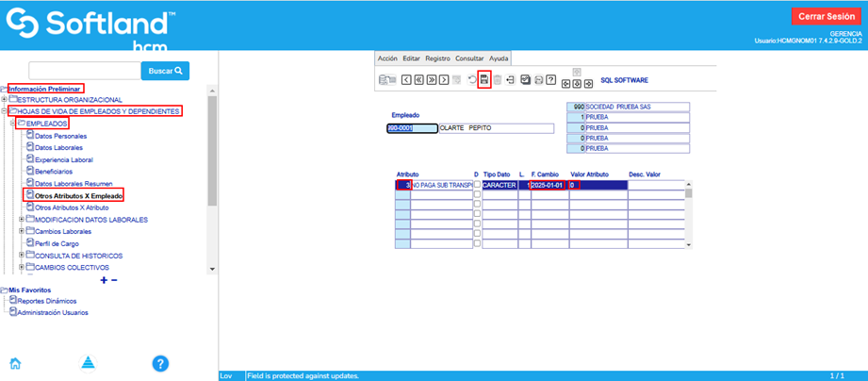The height and width of the screenshot is (381, 868).
Task: Open the Consultar menu
Action: pyautogui.click(x=468, y=58)
